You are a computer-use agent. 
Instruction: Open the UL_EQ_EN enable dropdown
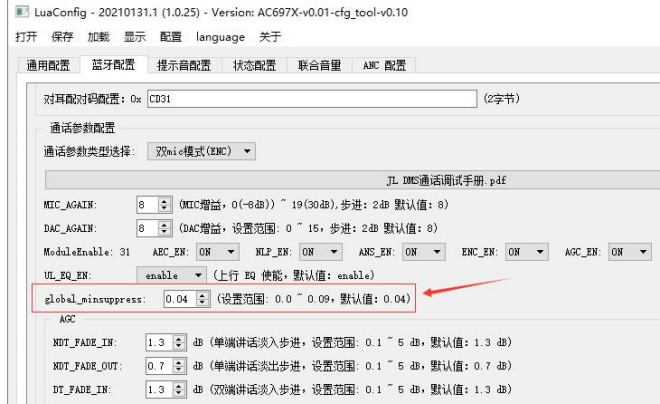click(x=172, y=276)
